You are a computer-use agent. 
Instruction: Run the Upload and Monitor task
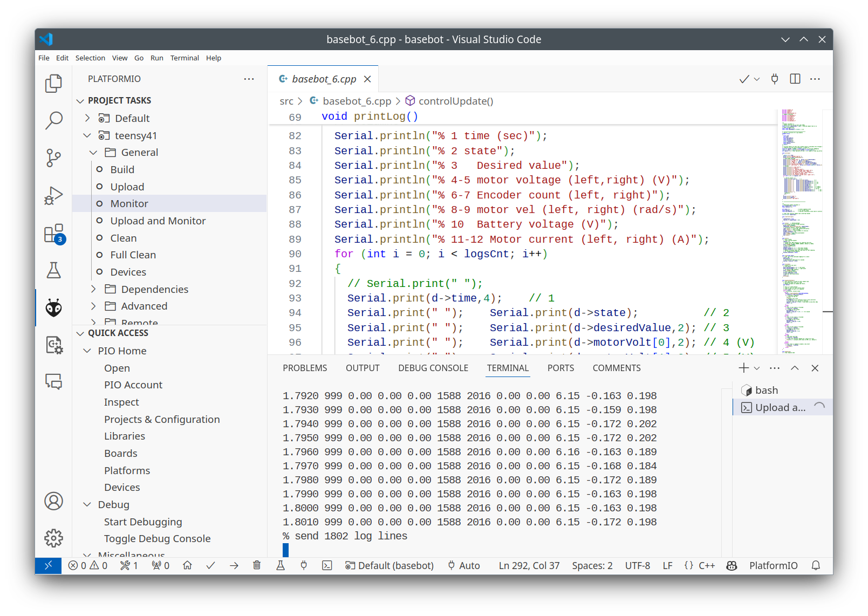click(x=158, y=221)
